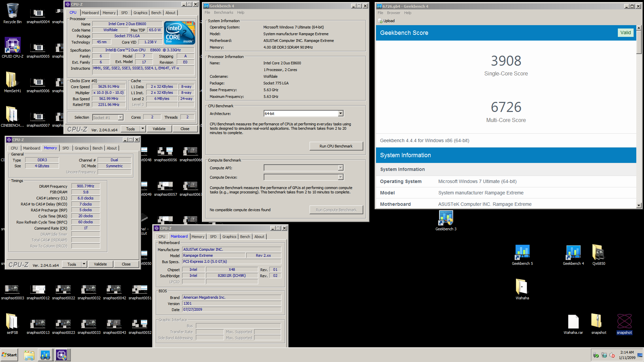Click Run CPU Benchmark button
The image size is (644, 362).
336,146
